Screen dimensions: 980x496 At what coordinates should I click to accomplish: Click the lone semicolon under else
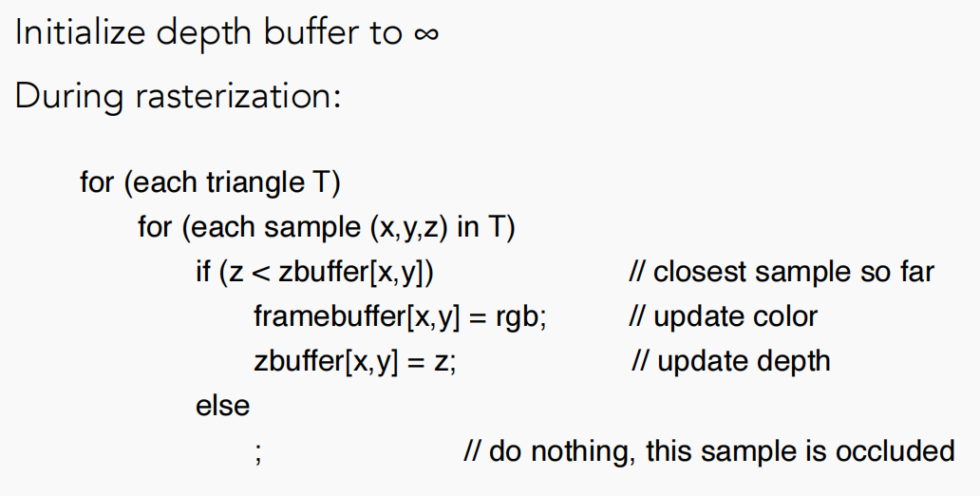click(258, 453)
